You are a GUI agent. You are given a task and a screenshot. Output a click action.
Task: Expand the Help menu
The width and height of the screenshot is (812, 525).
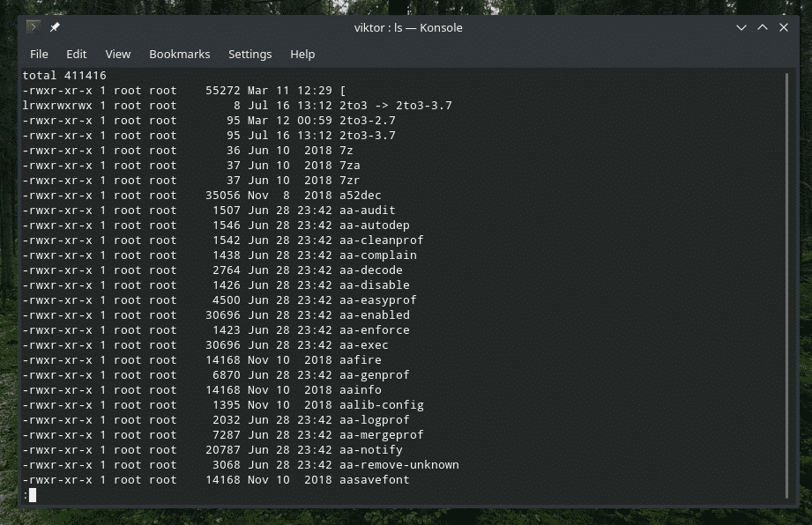pyautogui.click(x=302, y=54)
